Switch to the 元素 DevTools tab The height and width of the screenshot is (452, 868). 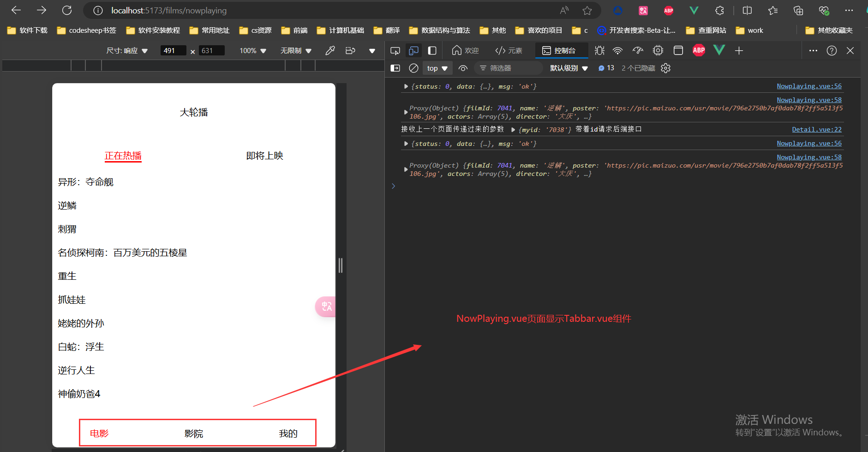[x=509, y=50]
